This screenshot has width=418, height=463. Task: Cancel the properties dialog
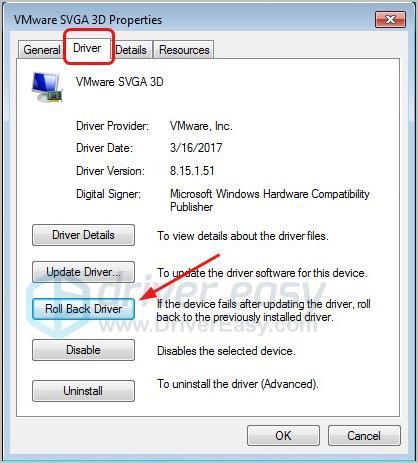[364, 436]
